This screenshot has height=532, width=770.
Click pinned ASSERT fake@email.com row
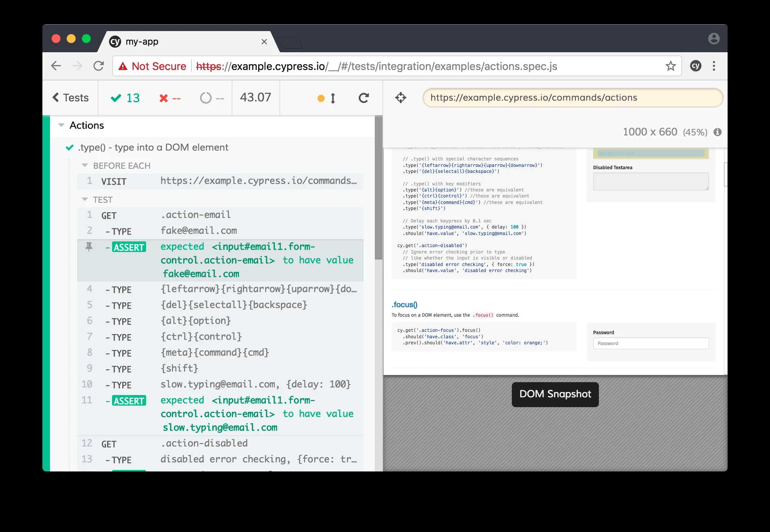point(220,260)
